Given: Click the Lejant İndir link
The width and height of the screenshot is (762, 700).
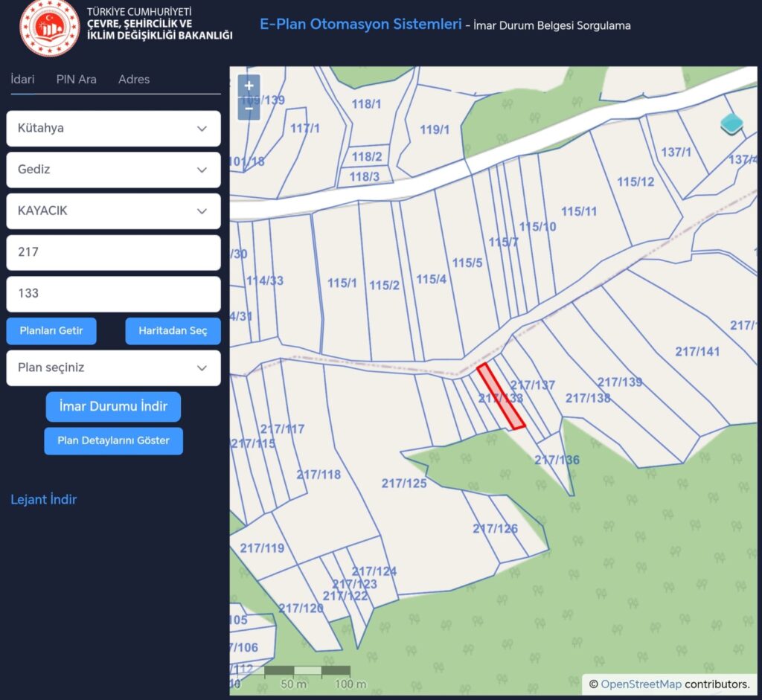Looking at the screenshot, I should tap(43, 499).
